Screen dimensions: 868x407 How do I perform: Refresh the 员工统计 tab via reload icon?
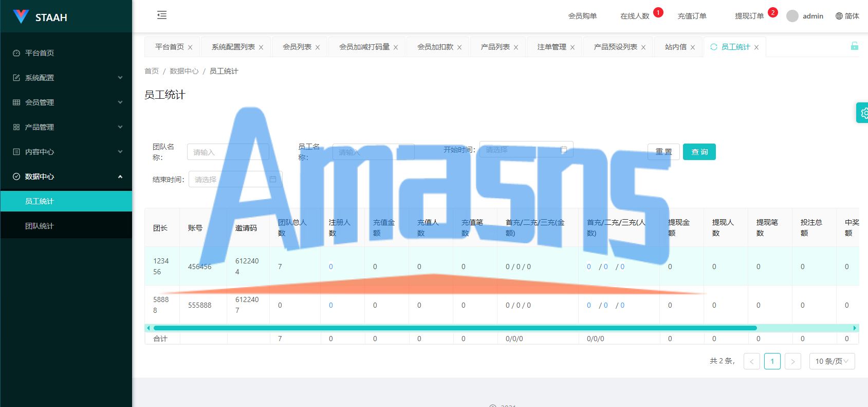click(714, 47)
